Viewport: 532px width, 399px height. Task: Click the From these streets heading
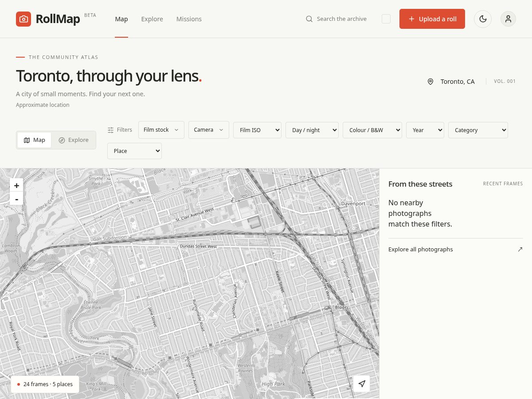coord(420,184)
